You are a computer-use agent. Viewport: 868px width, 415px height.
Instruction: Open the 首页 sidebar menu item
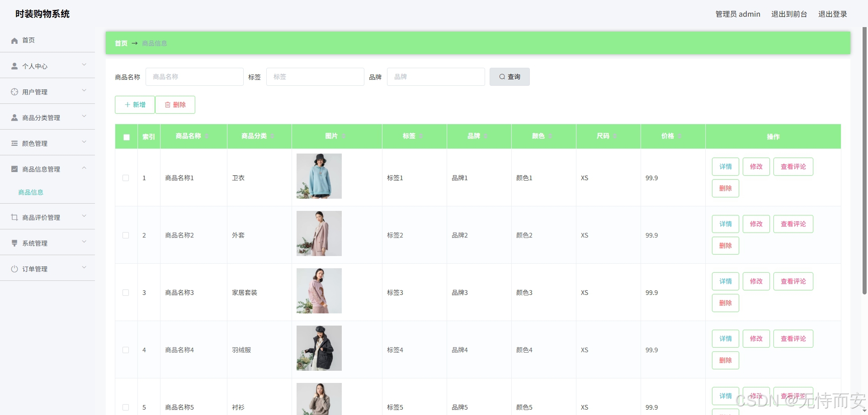coord(47,40)
